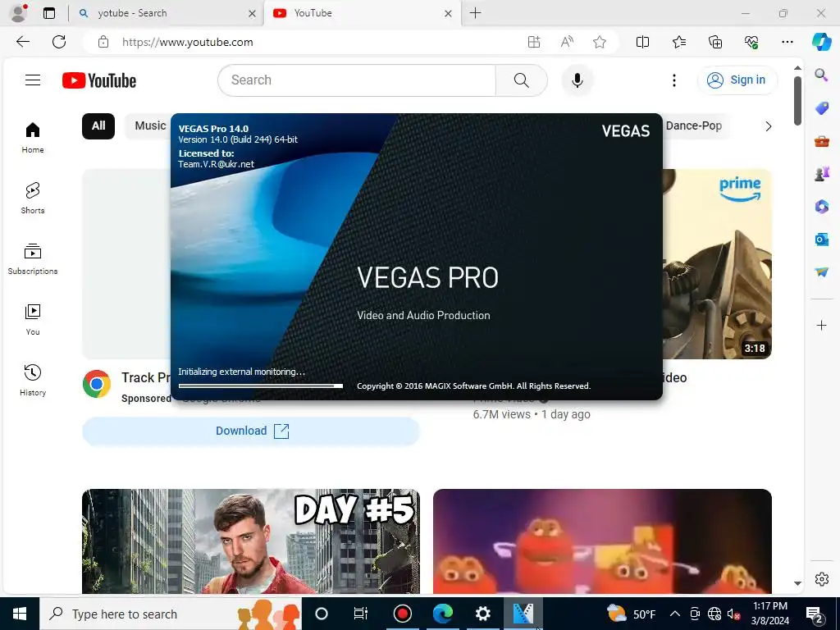Add this page to favorites
The image size is (840, 630).
click(600, 42)
